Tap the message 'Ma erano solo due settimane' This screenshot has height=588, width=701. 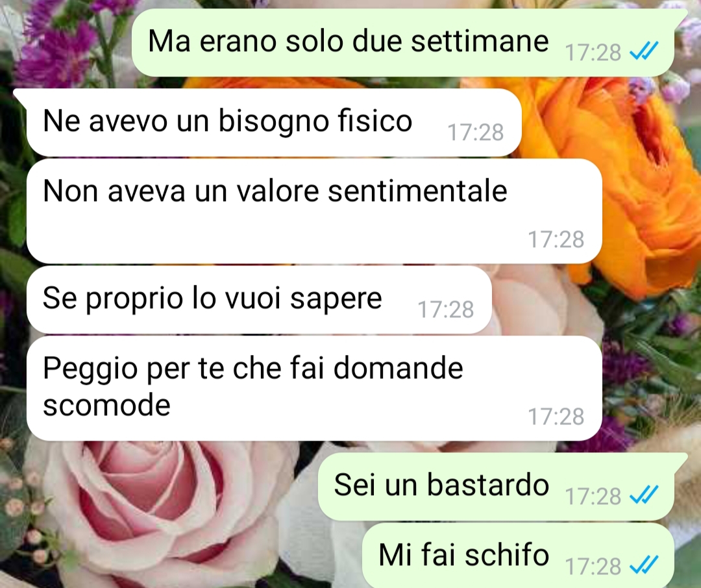pos(402,42)
